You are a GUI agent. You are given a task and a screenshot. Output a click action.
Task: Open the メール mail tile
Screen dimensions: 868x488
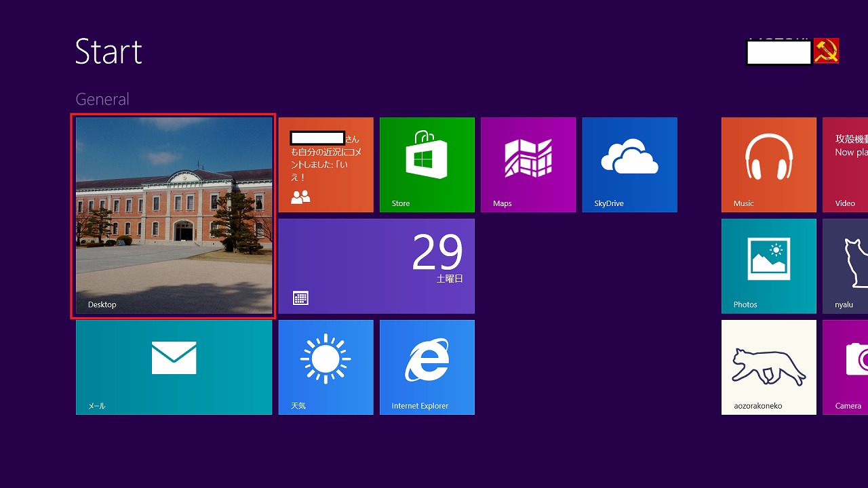coord(174,367)
